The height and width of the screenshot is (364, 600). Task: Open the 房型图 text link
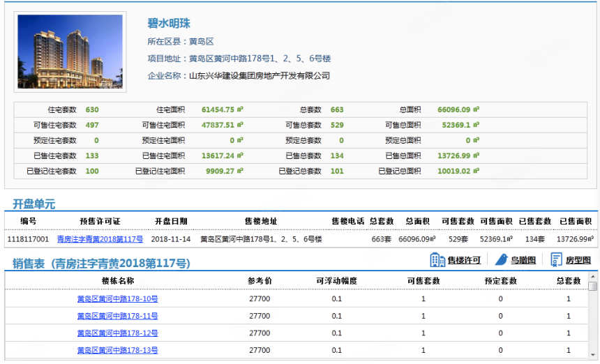(x=578, y=261)
